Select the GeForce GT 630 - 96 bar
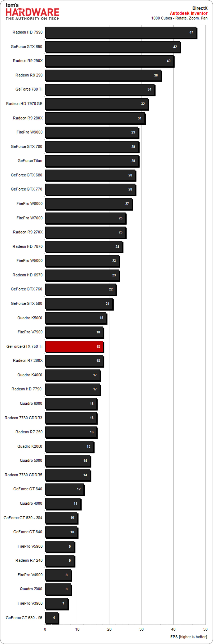The image size is (213, 644). click(52, 618)
